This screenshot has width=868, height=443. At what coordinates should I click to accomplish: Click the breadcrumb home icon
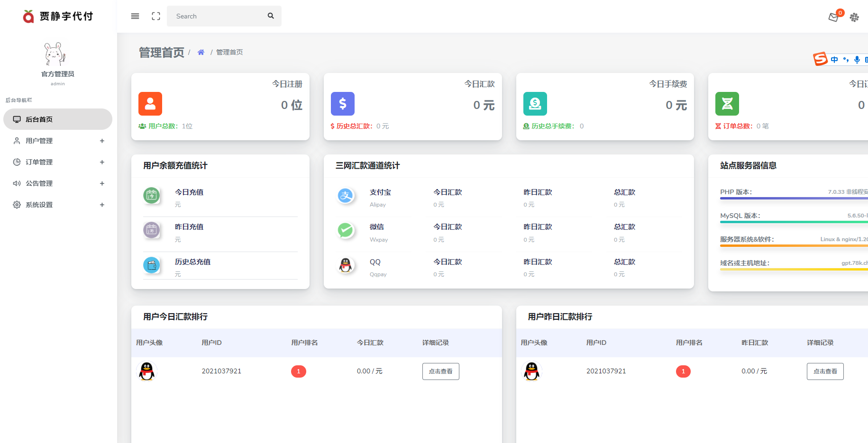pos(201,52)
